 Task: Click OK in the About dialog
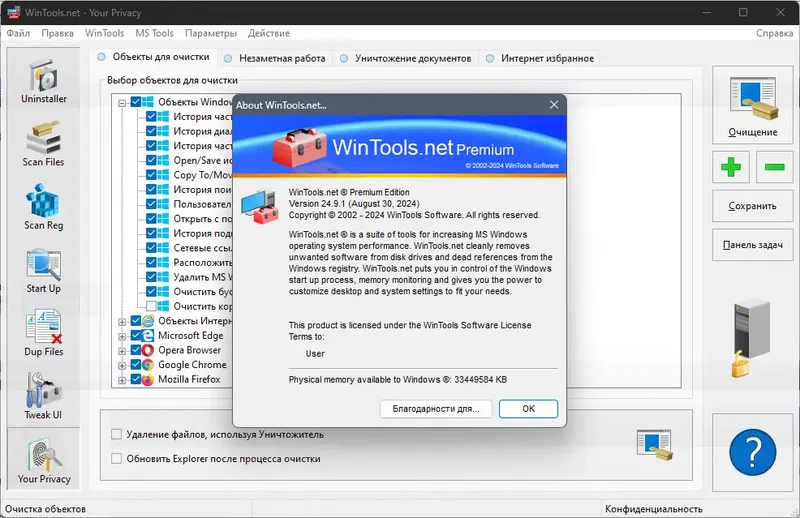pos(528,409)
